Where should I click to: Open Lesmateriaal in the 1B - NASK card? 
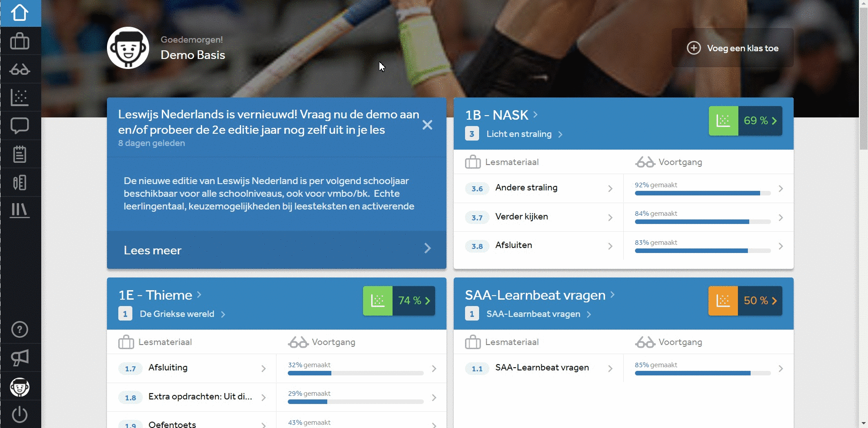[x=502, y=162]
